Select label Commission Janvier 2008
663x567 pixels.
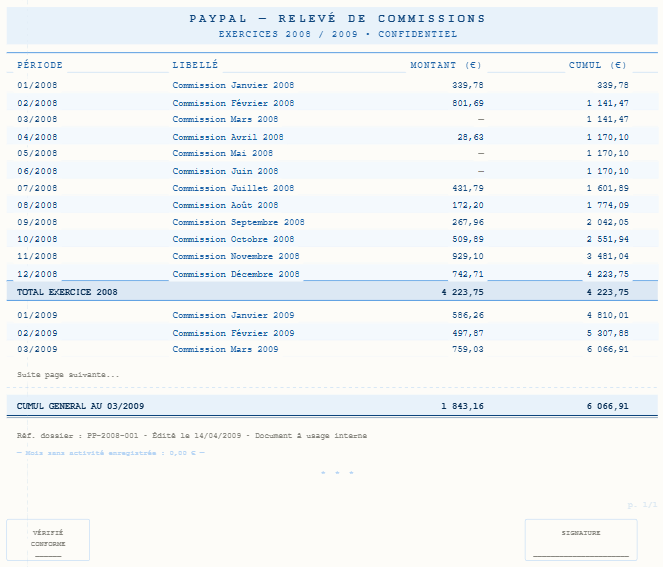[233, 85]
